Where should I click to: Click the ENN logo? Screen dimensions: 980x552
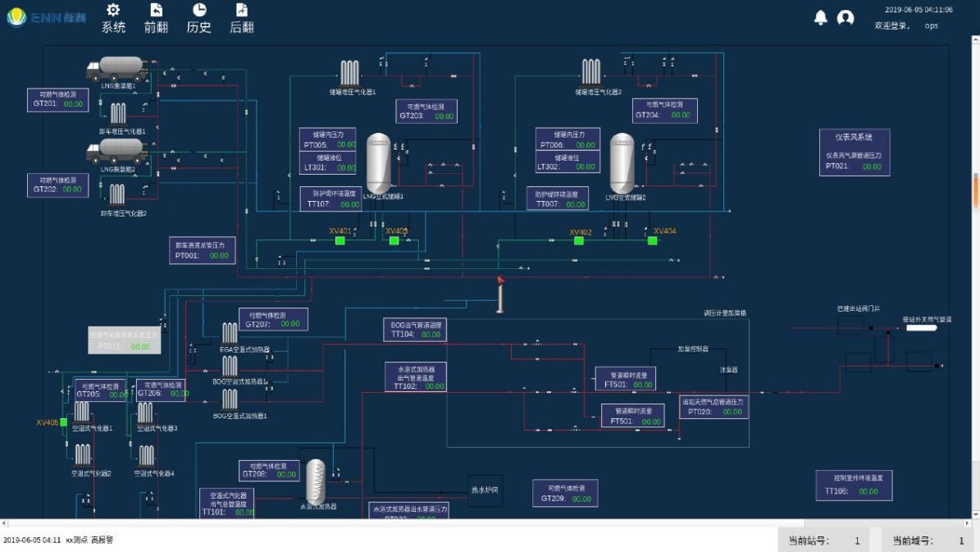[x=46, y=17]
